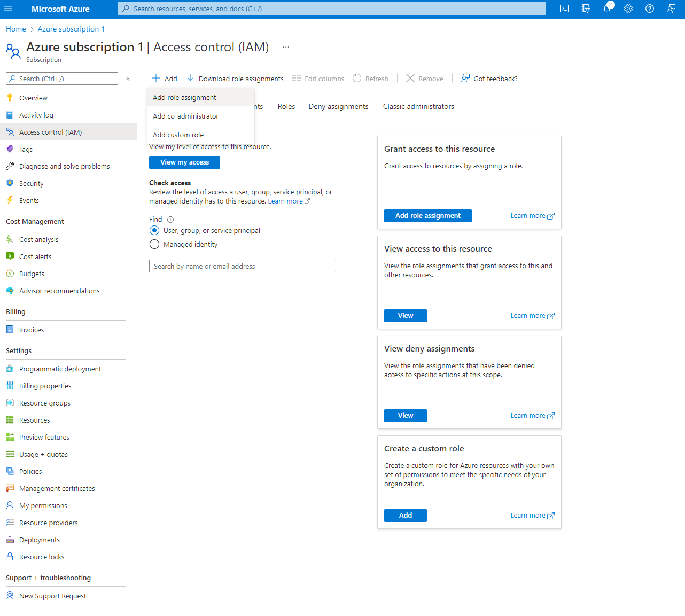
Task: Click the name or email address search field
Action: pos(242,266)
